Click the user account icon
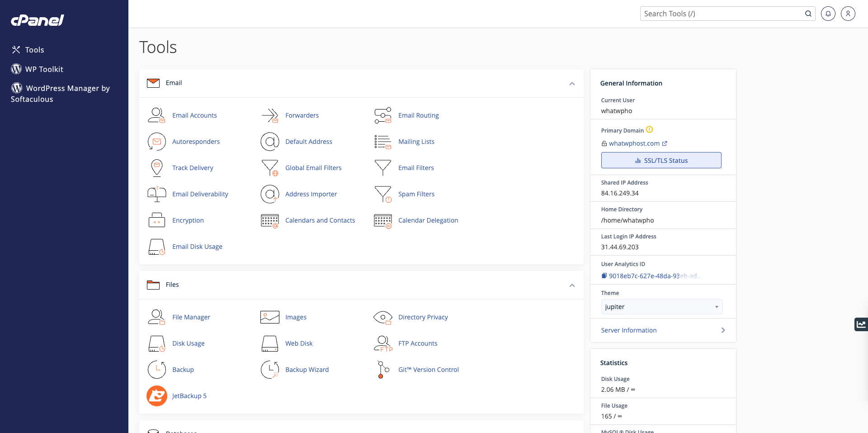Screen dimensions: 868x433 [x=848, y=14]
